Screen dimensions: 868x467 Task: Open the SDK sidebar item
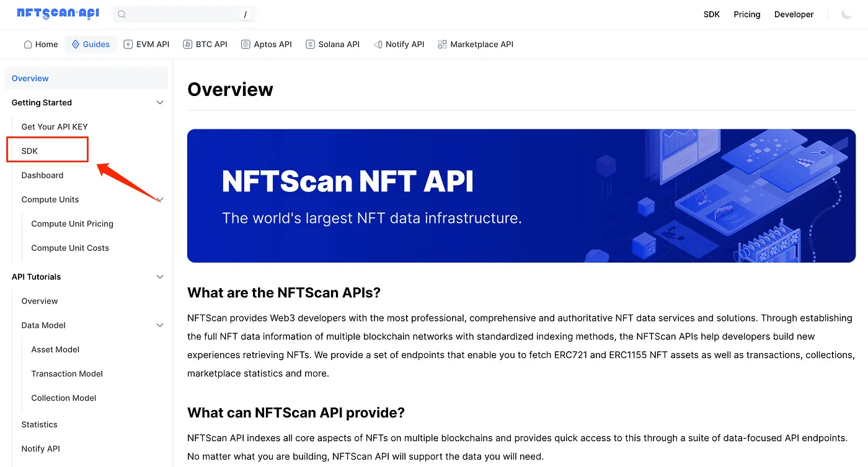[30, 151]
